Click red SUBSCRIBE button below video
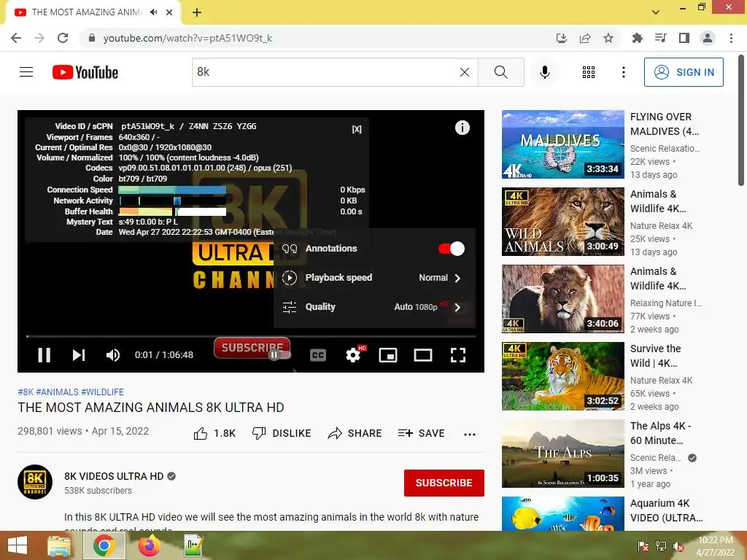Viewport: 747px width, 560px height. coord(444,483)
